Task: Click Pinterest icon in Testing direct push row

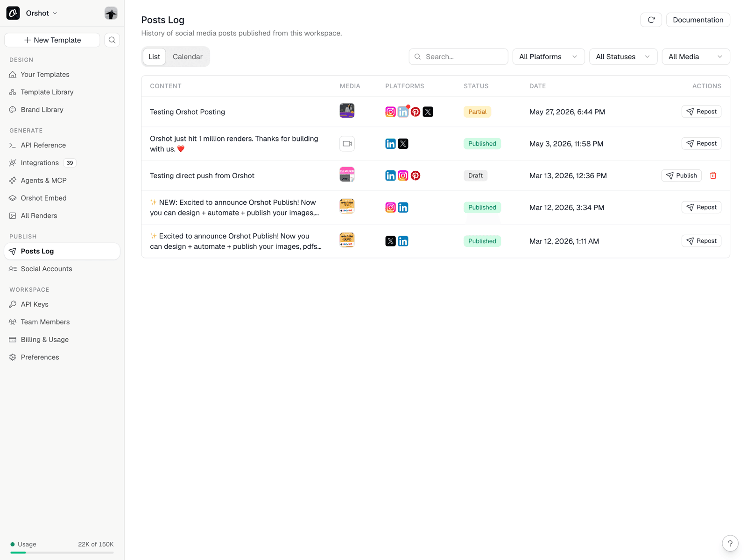Action: coord(416,175)
